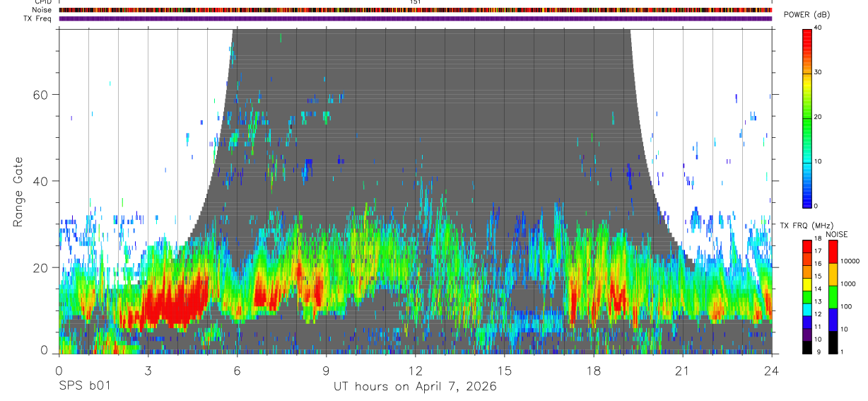868x401 pixels.
Task: Click the 12 hour tick label on x-axis
Action: coord(415,370)
